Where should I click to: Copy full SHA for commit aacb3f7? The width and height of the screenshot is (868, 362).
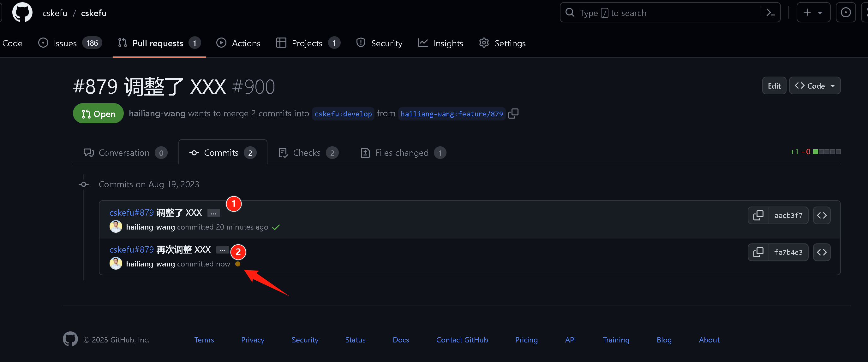(758, 215)
